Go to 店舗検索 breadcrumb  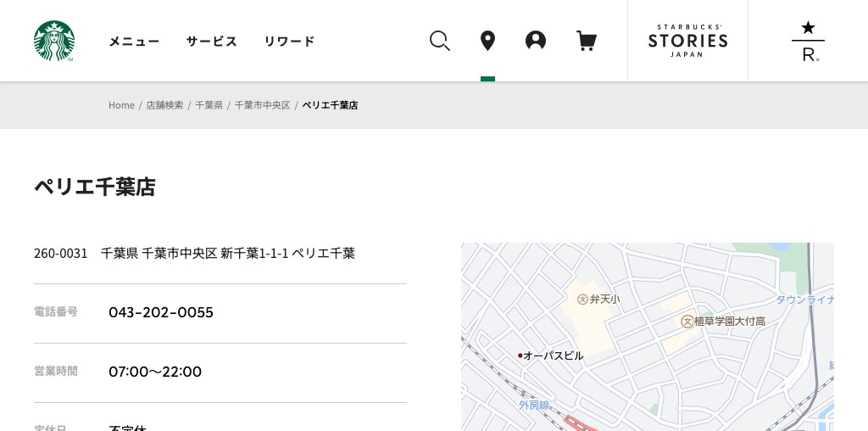164,105
